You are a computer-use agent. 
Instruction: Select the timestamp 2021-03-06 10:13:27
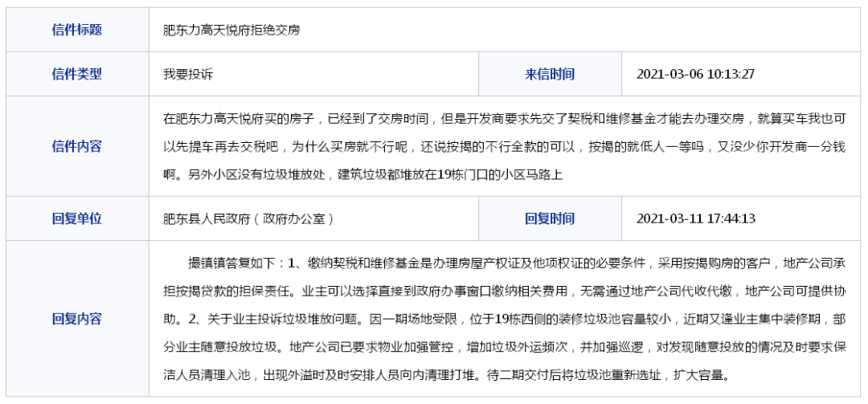tap(695, 74)
